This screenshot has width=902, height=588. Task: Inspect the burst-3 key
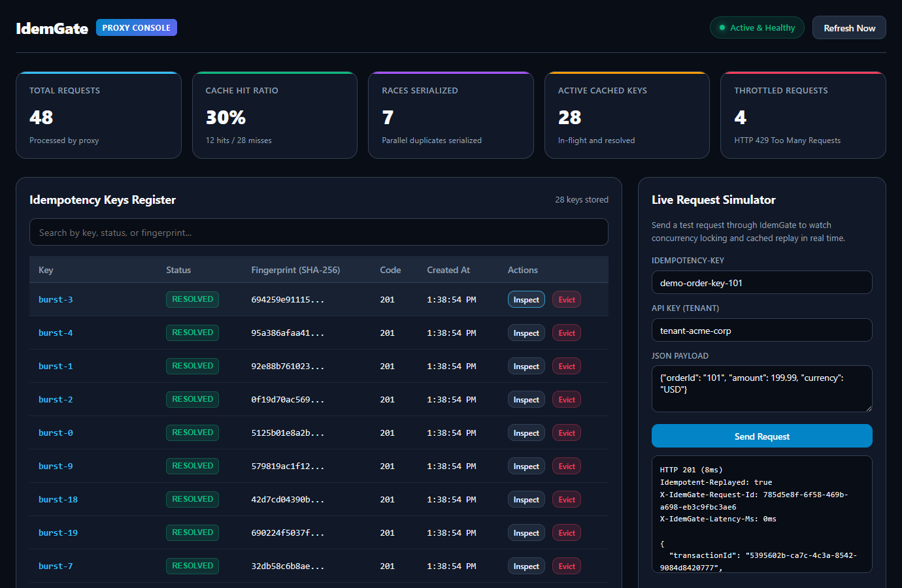pyautogui.click(x=526, y=299)
